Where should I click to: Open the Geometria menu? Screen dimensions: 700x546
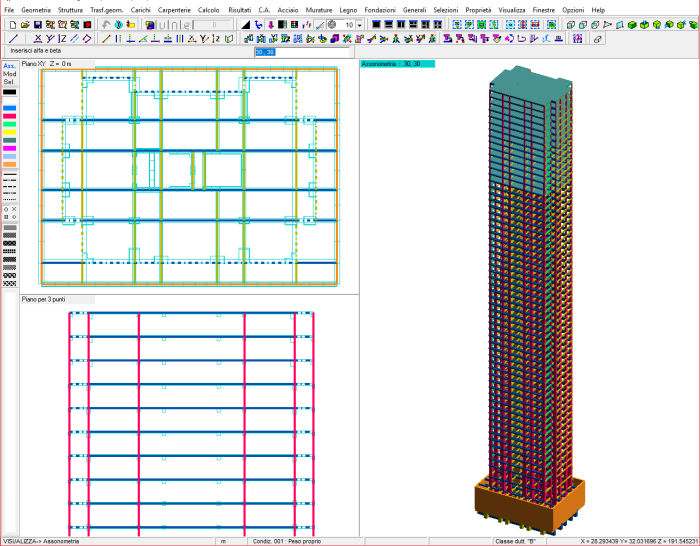tap(36, 9)
